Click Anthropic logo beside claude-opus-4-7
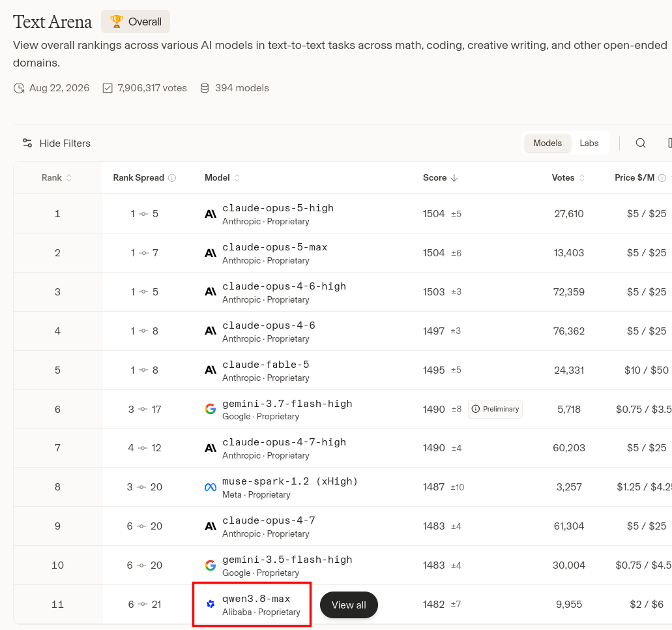 pos(211,526)
